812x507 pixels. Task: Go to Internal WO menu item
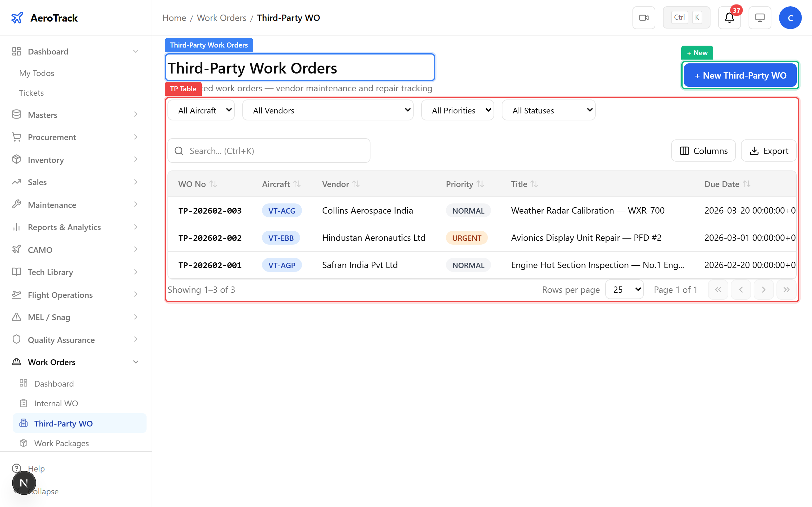56,403
